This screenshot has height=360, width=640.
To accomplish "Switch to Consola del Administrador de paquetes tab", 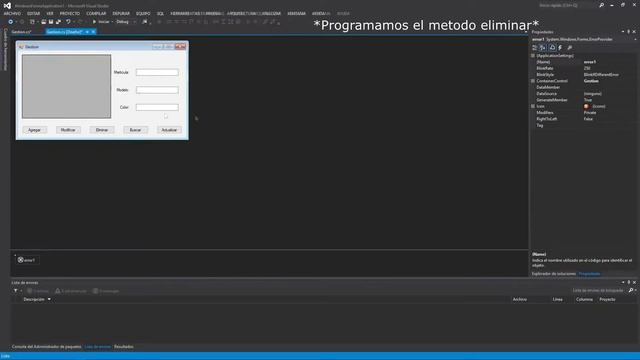I will point(47,347).
